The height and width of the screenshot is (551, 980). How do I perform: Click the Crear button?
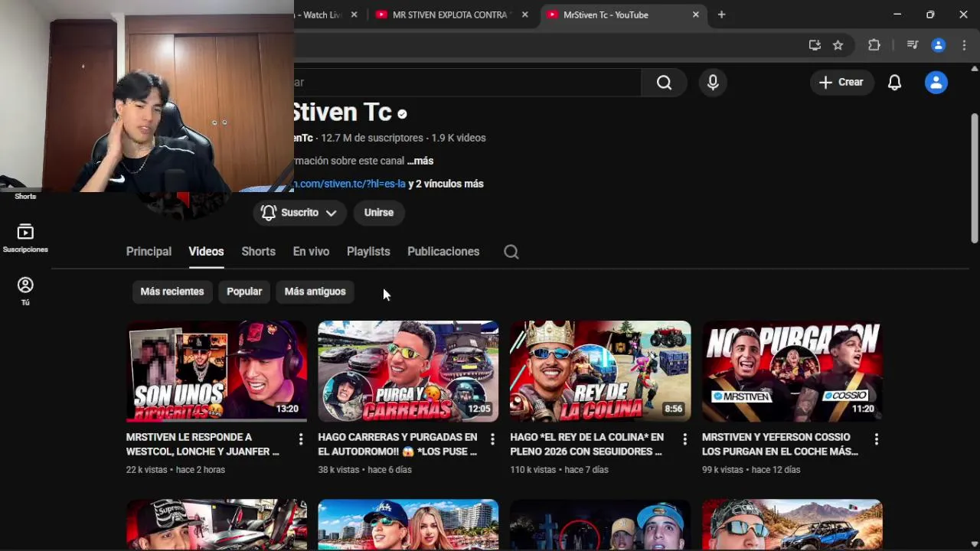coord(841,82)
